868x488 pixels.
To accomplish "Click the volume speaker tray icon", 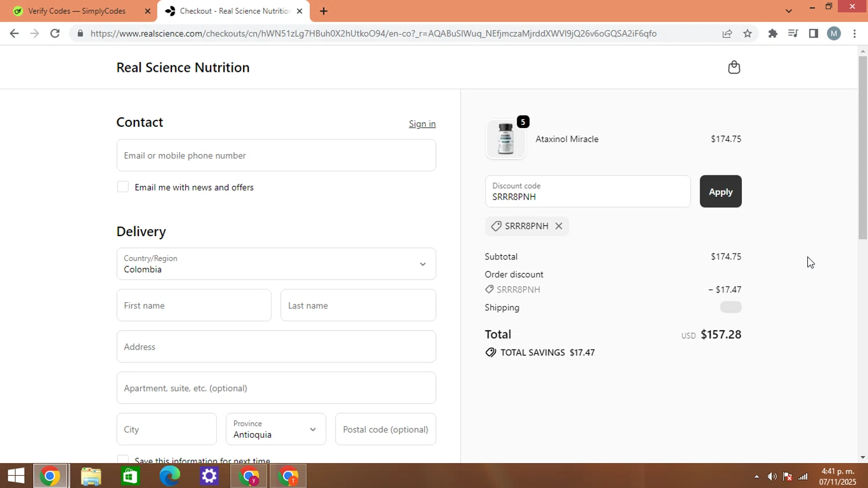I will point(772,476).
